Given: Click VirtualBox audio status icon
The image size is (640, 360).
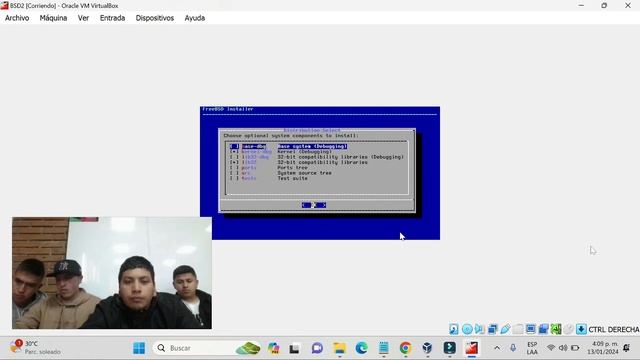Looking at the screenshot, I should pos(480,329).
